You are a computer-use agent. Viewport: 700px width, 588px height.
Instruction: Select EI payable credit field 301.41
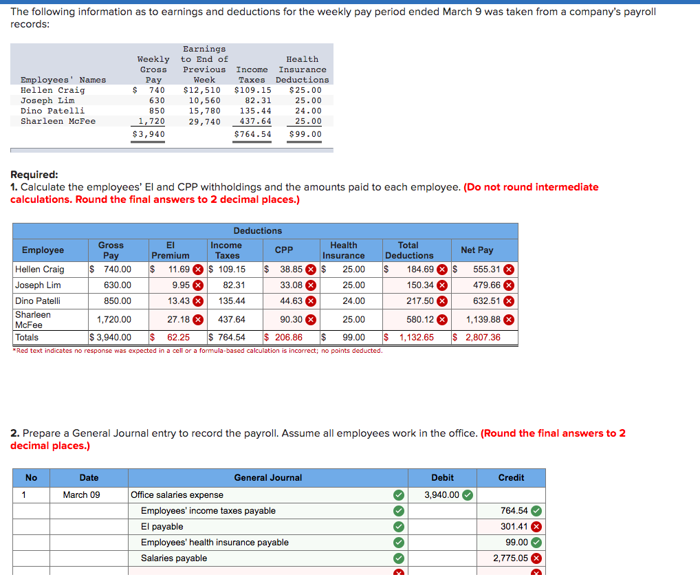pos(511,527)
